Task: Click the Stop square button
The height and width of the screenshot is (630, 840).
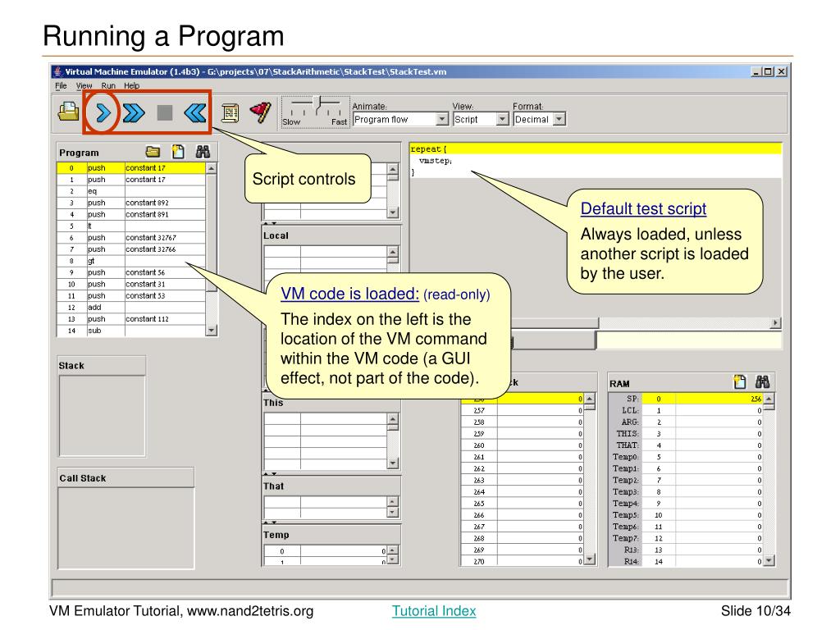Action: tap(164, 113)
